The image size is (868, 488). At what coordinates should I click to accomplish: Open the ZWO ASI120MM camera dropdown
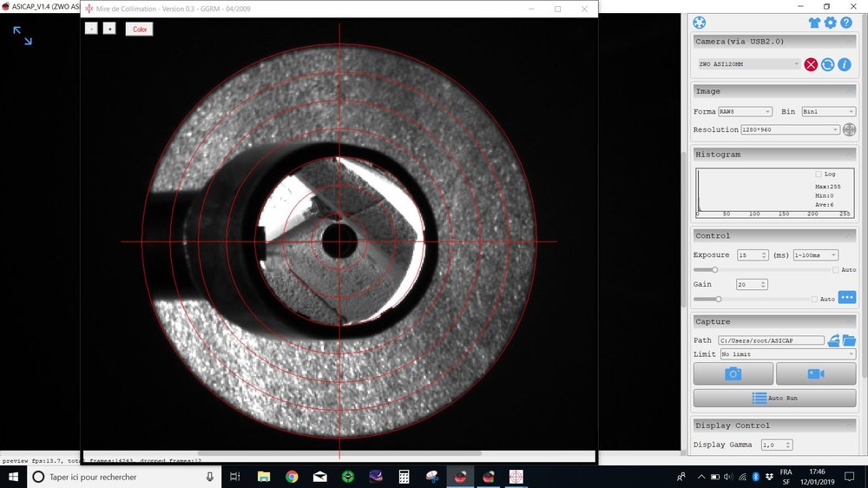point(748,64)
